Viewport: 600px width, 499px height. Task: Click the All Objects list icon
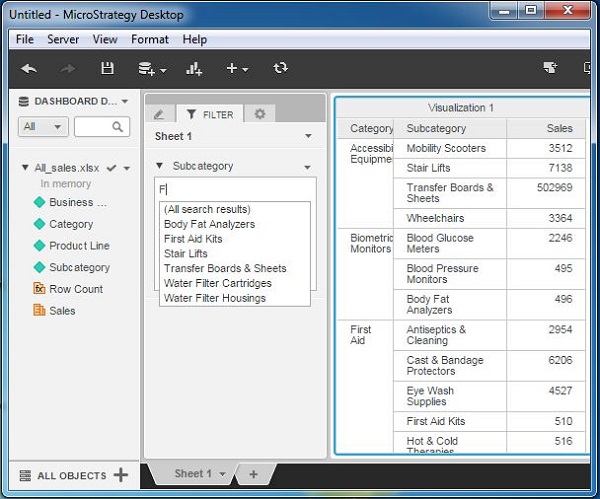(25, 475)
